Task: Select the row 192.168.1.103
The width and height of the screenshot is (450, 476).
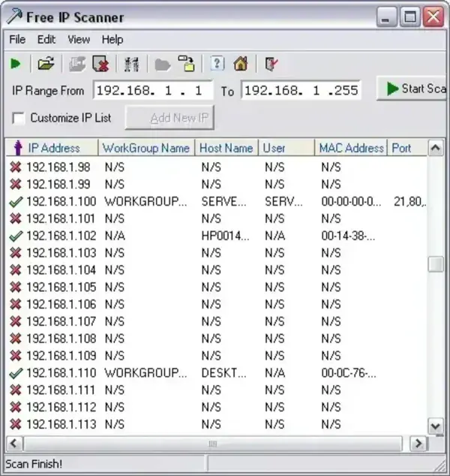Action: coord(217,253)
